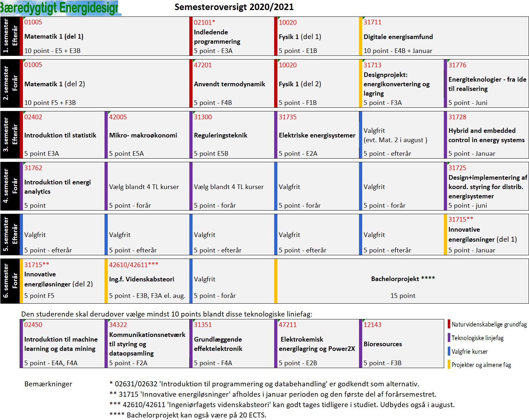Select the 5. semester Efterår row header
This screenshot has height=420, width=529.
pos(10,235)
